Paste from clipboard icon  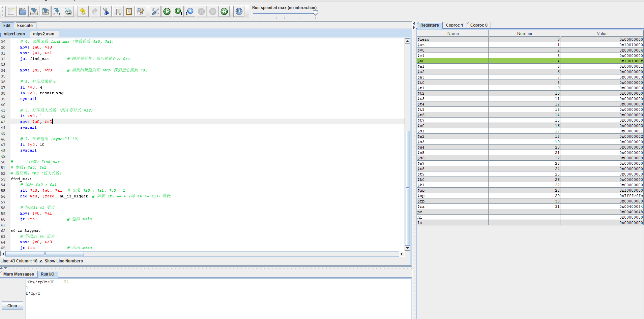click(129, 12)
